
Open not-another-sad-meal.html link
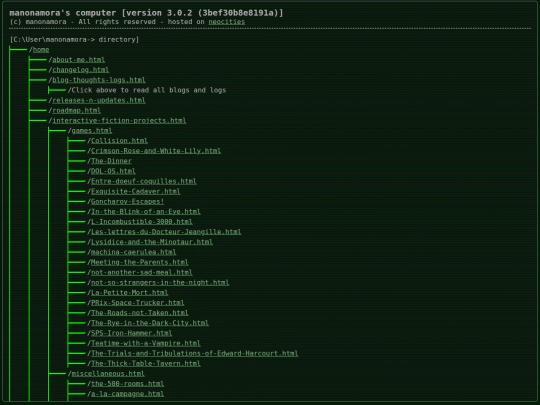(x=142, y=272)
